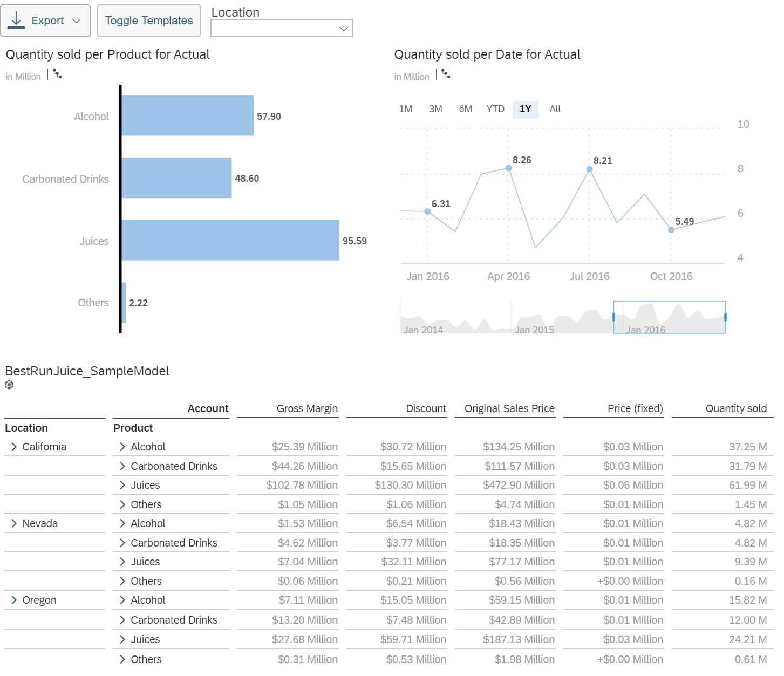Viewport: 784px width, 676px height.
Task: Expand Nevada Juices product row
Action: tap(122, 562)
